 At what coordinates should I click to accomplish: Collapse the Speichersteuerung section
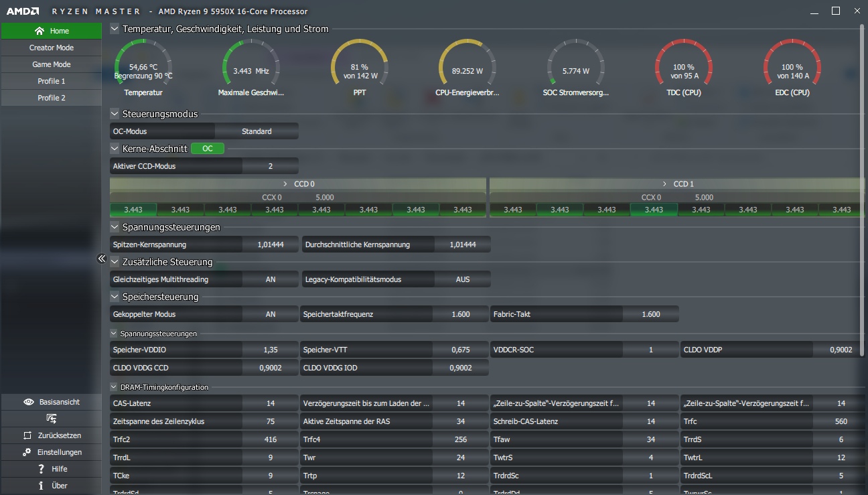click(115, 297)
